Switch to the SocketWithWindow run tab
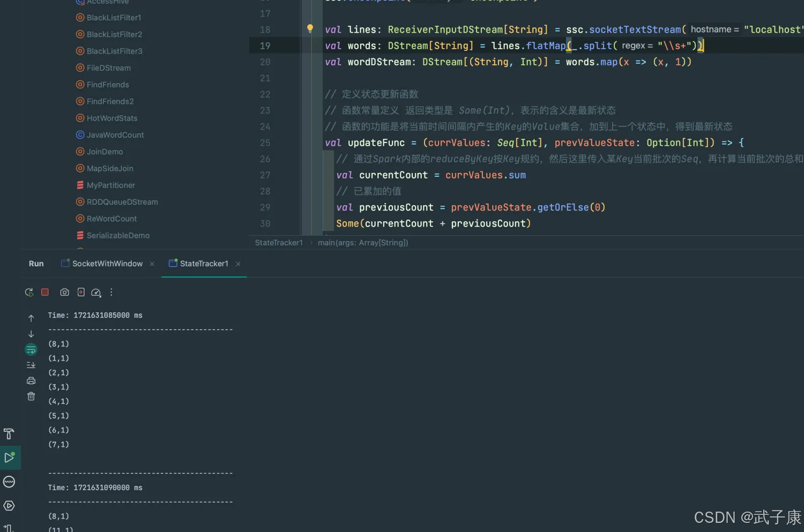This screenshot has height=532, width=804. [x=107, y=264]
